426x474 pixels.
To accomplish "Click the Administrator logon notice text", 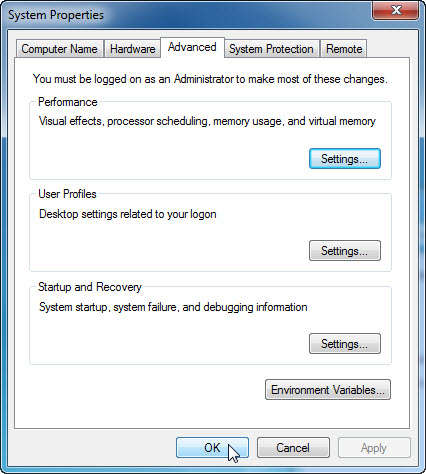I will (210, 79).
